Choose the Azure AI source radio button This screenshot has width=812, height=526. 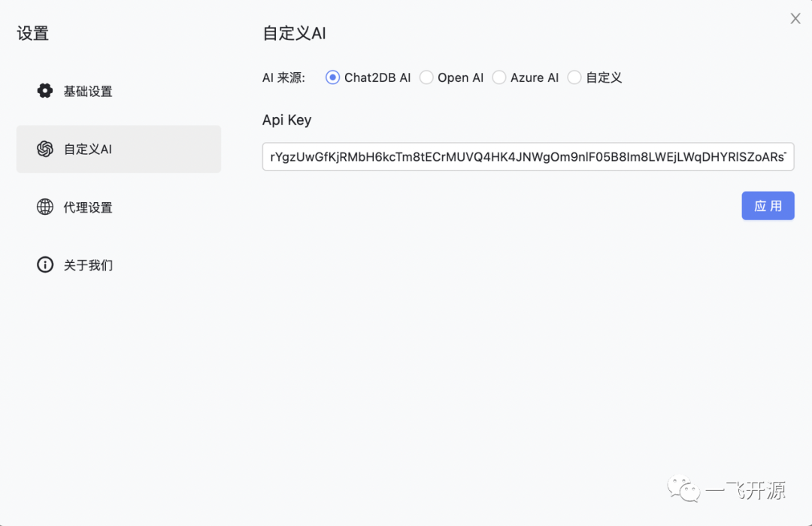[x=498, y=77]
